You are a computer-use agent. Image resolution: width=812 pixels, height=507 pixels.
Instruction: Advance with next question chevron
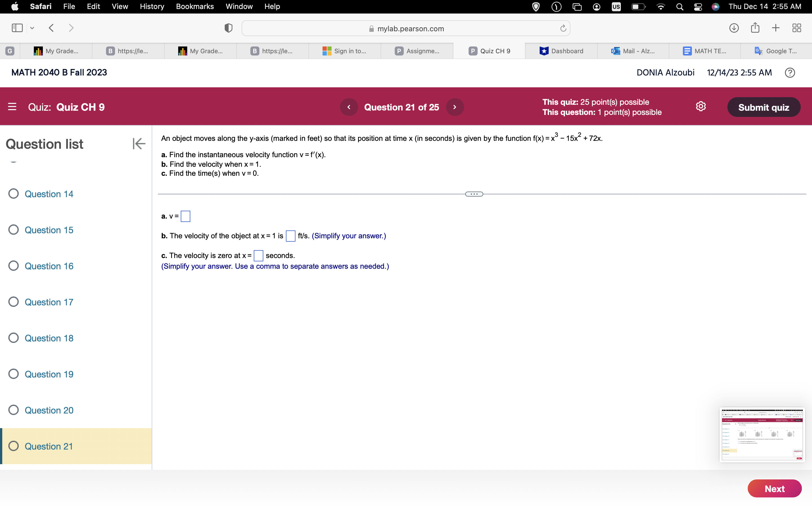click(x=455, y=107)
